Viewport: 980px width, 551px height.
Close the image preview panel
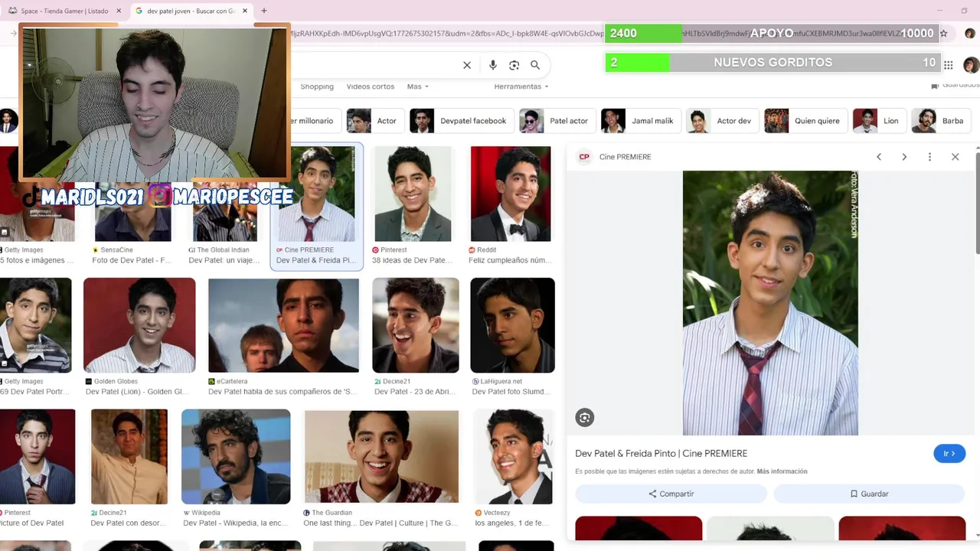955,157
